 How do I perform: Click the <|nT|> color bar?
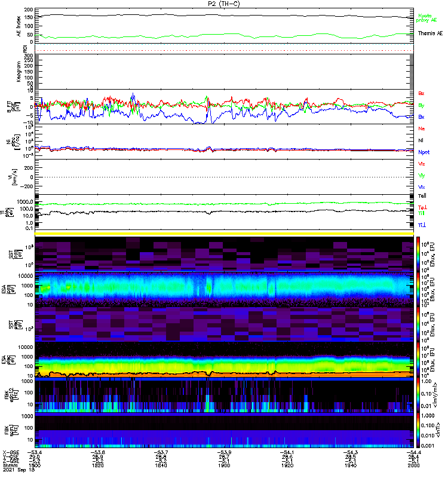click(x=418, y=430)
